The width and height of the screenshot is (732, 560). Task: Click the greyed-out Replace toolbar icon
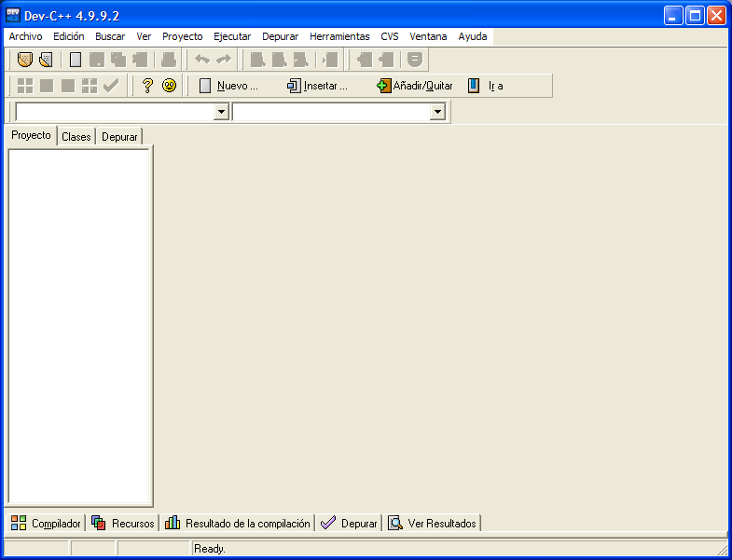click(x=279, y=60)
